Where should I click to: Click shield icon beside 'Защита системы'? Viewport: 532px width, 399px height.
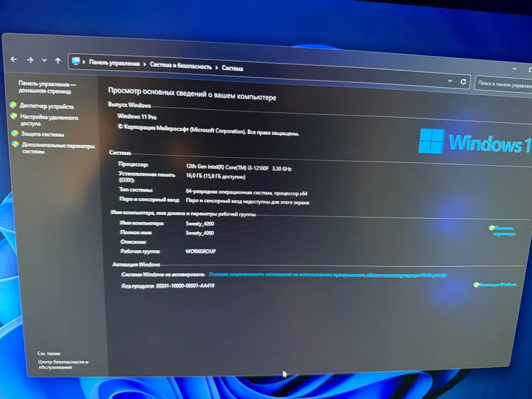point(15,133)
